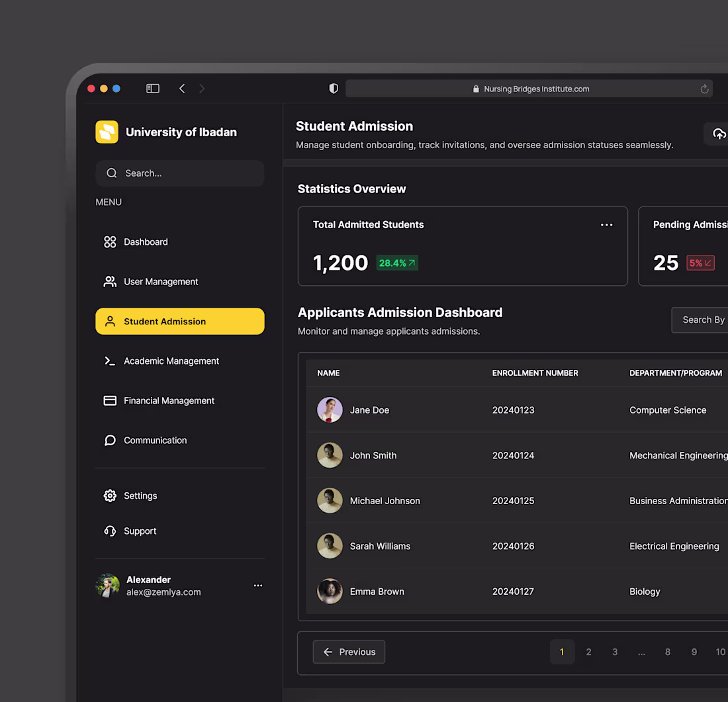Click the red 5% decline indicator
The width and height of the screenshot is (728, 702).
point(700,263)
